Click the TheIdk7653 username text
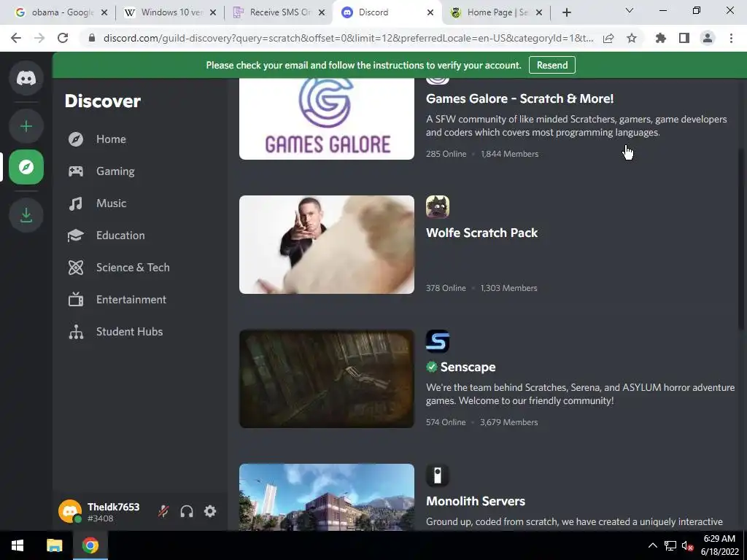 [x=113, y=507]
